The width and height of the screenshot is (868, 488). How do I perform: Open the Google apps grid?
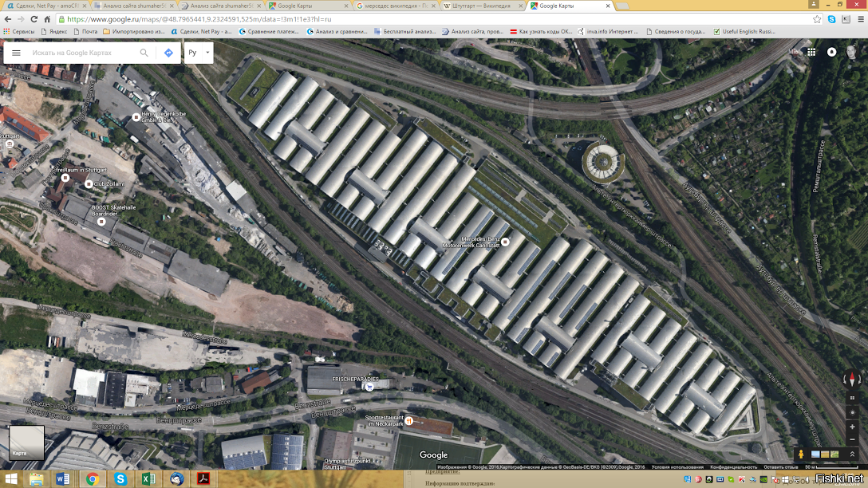(811, 52)
